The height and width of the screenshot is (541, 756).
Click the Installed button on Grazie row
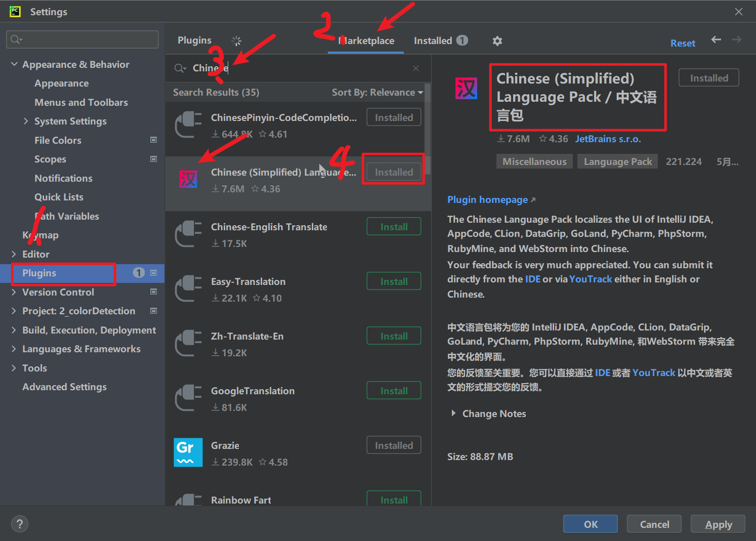pos(394,445)
